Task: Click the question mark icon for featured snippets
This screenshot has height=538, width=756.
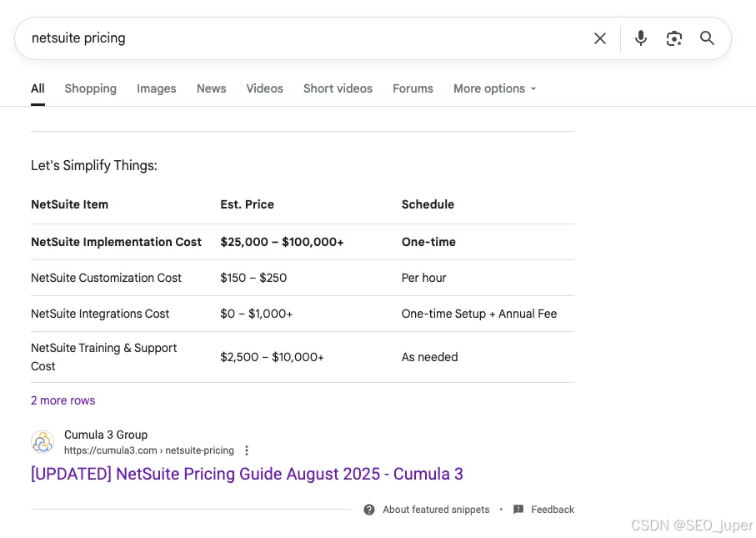Action: pos(369,510)
